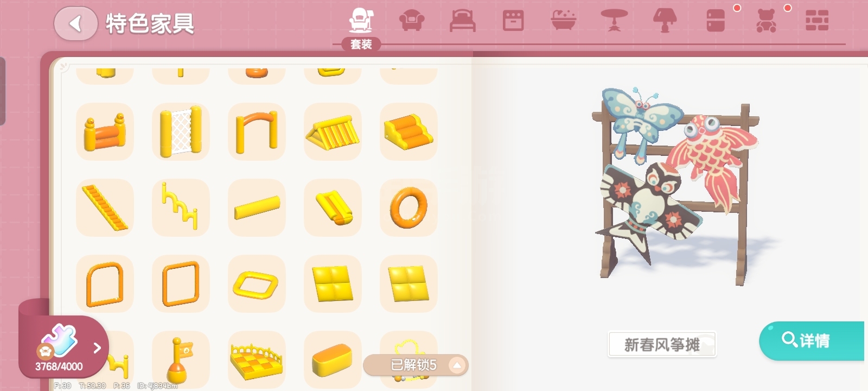Open the bathtub category icon

point(564,21)
